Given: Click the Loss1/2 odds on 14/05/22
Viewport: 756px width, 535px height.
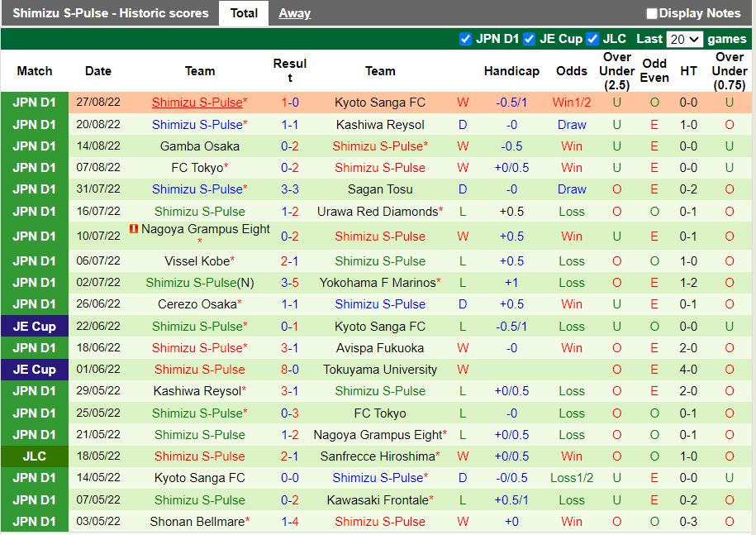Looking at the screenshot, I should point(572,478).
